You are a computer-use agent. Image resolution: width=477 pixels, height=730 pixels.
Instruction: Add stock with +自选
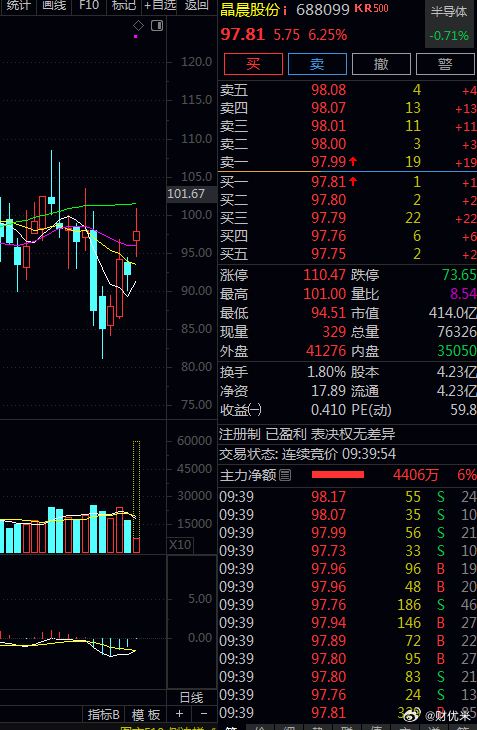click(x=160, y=6)
